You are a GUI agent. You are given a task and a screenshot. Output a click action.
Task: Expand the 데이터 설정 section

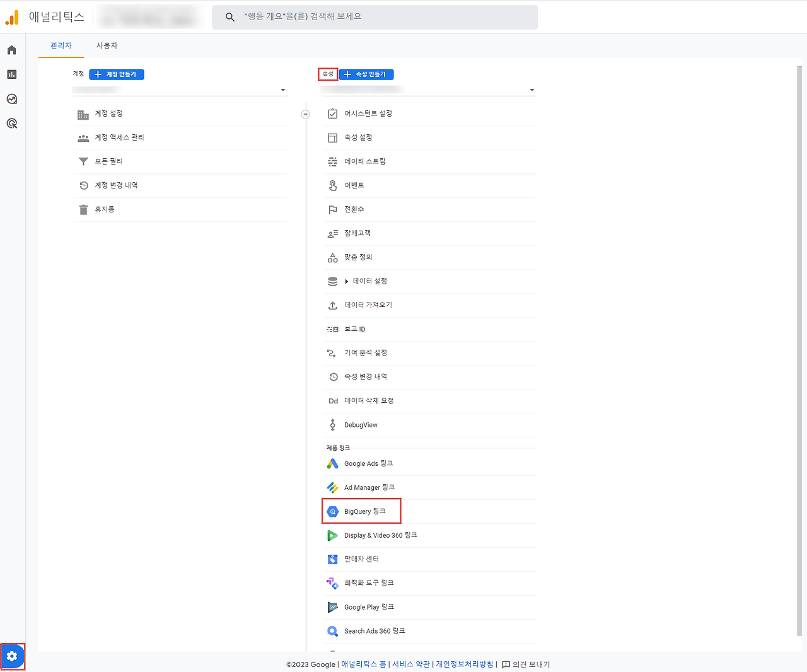pyautogui.click(x=347, y=282)
